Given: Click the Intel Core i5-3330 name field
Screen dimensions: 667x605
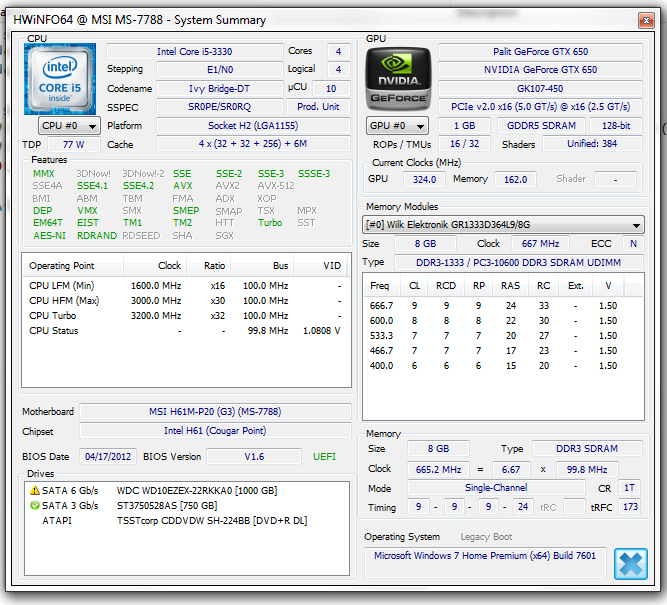Looking at the screenshot, I should [194, 51].
